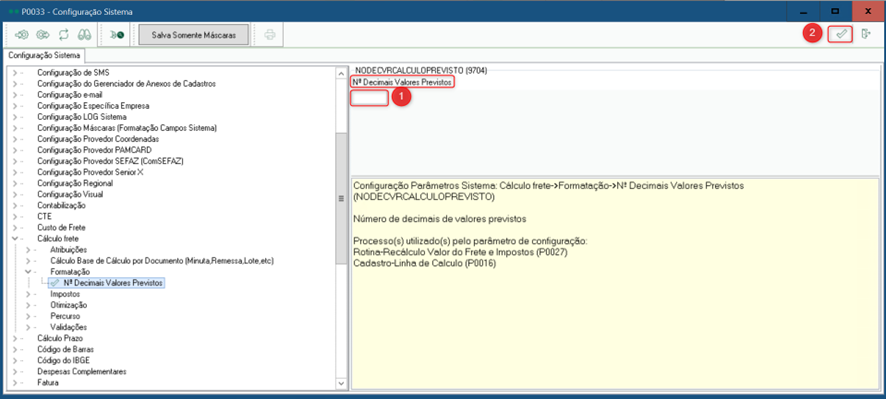Collapse the Formatação node chevron
Screen dimensions: 886x399
28,272
